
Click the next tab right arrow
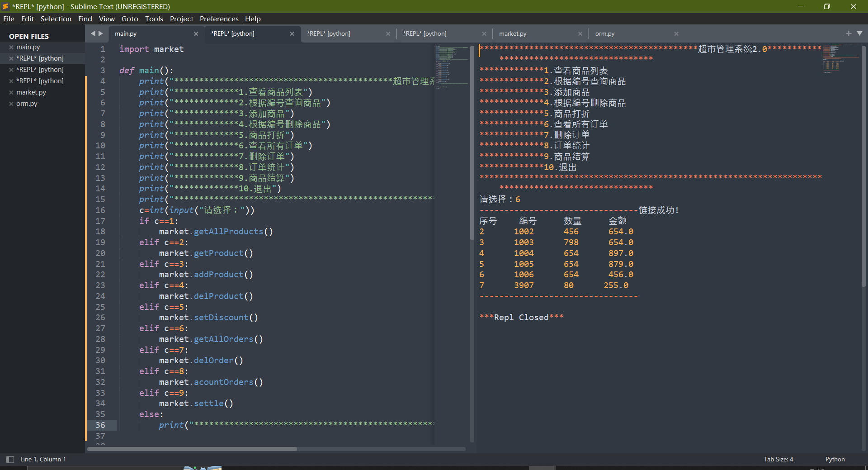101,33
